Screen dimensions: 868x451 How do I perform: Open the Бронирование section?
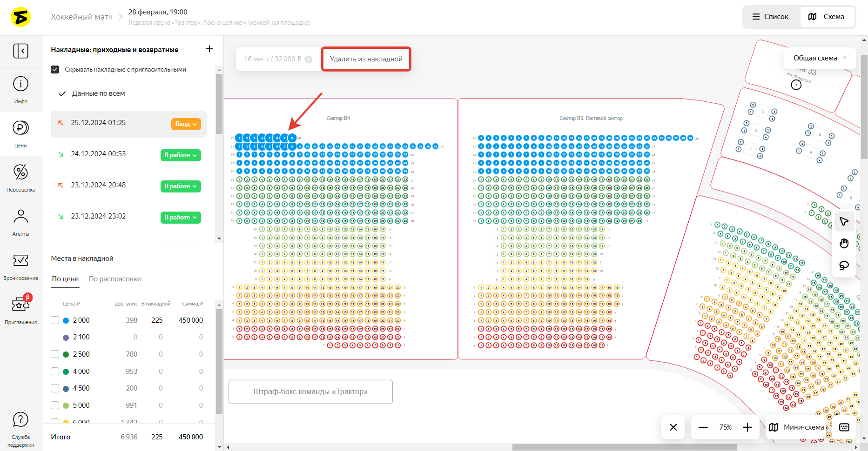pyautogui.click(x=20, y=266)
